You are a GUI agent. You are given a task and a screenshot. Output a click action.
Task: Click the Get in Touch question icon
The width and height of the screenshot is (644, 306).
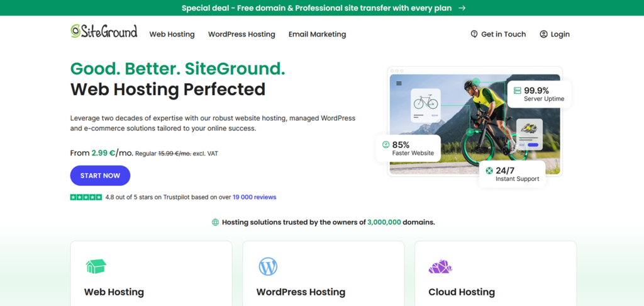474,34
